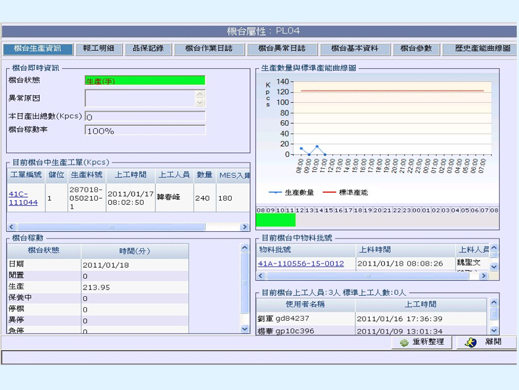Open the 品保記錄 tab

tap(148, 49)
